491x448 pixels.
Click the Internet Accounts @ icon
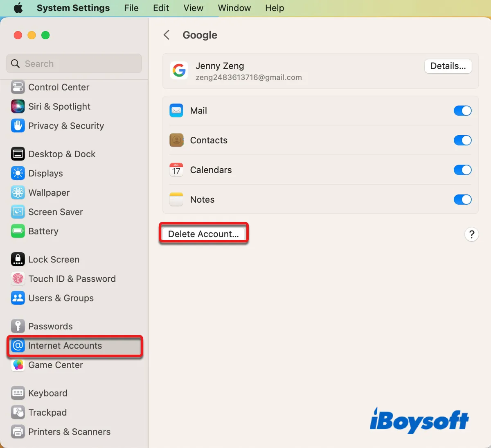tap(18, 346)
